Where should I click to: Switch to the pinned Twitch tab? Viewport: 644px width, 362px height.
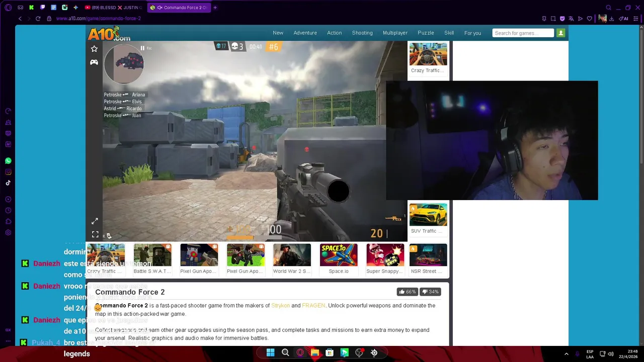(42, 8)
